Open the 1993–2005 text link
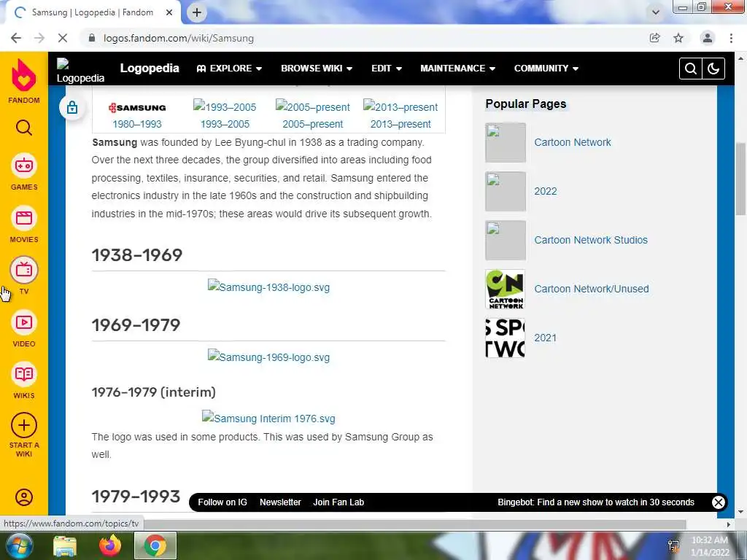Image resolution: width=747 pixels, height=560 pixels. click(x=225, y=124)
